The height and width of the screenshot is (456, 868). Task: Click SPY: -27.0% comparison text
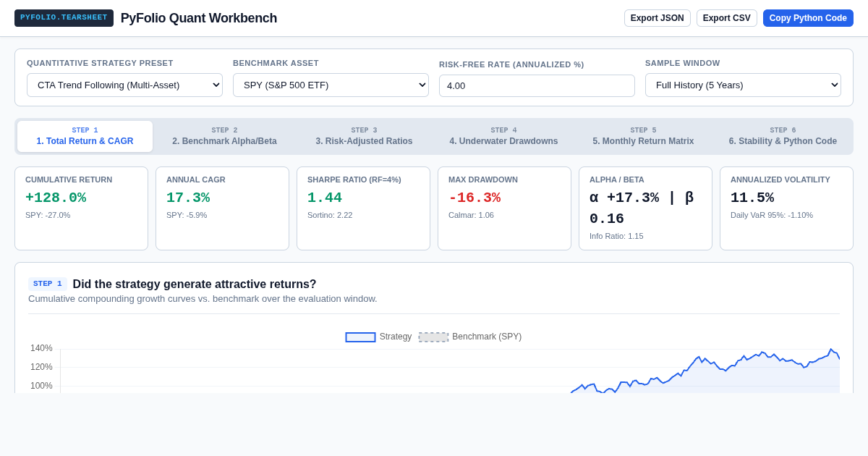(48, 215)
